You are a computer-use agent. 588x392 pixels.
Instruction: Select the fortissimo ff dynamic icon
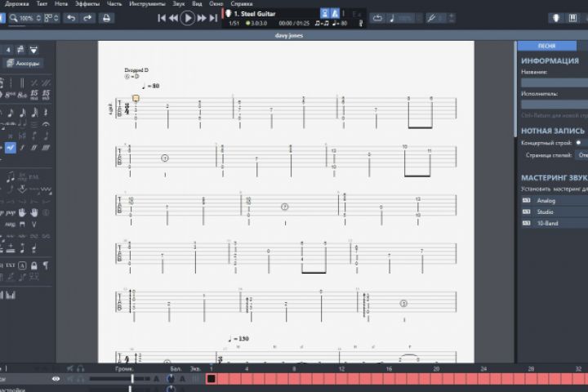(x=33, y=148)
